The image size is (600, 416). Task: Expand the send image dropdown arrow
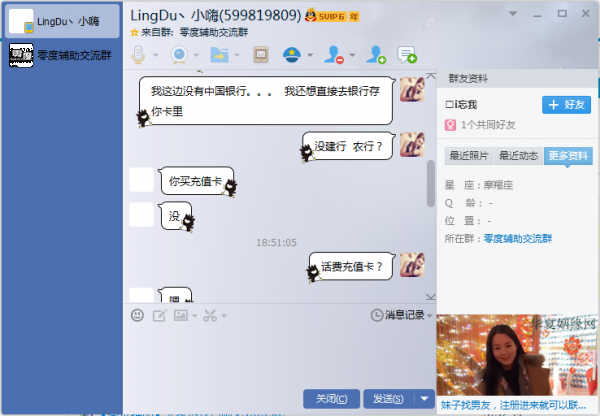195,316
